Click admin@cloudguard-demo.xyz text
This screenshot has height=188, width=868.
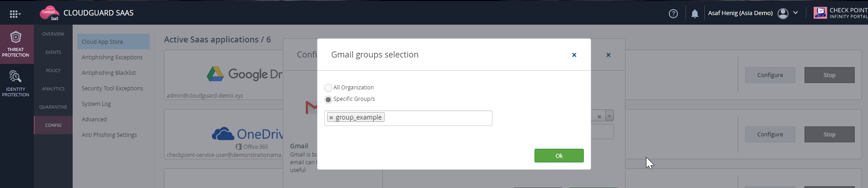coord(205,96)
